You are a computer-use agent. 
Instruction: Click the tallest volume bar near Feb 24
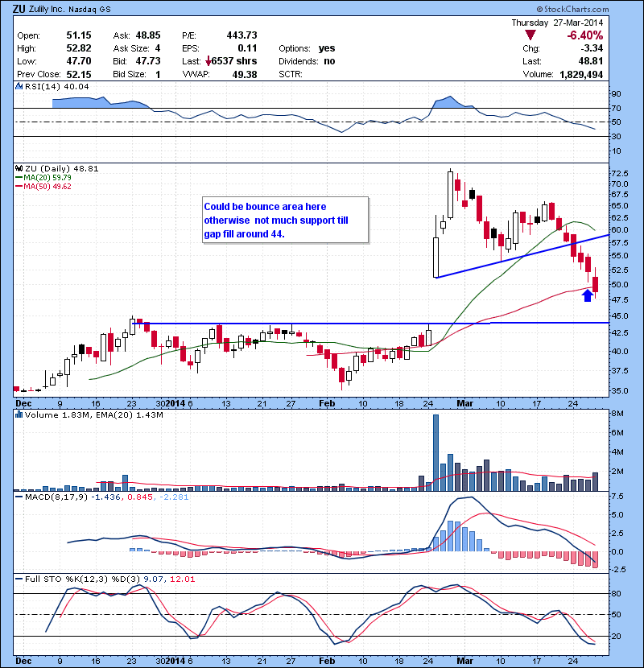coord(436,452)
